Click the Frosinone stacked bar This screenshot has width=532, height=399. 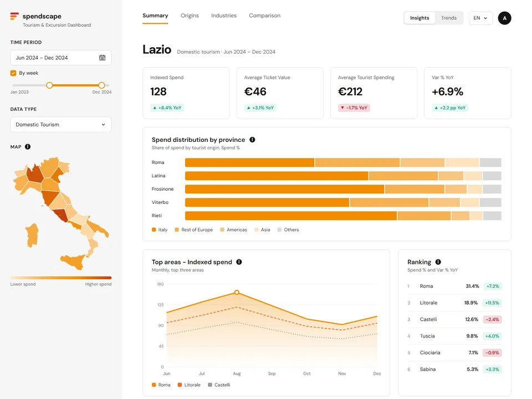coord(343,189)
